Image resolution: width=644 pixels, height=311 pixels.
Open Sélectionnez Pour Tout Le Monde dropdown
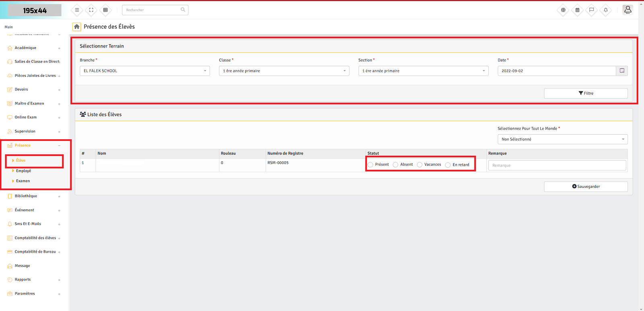[562, 139]
